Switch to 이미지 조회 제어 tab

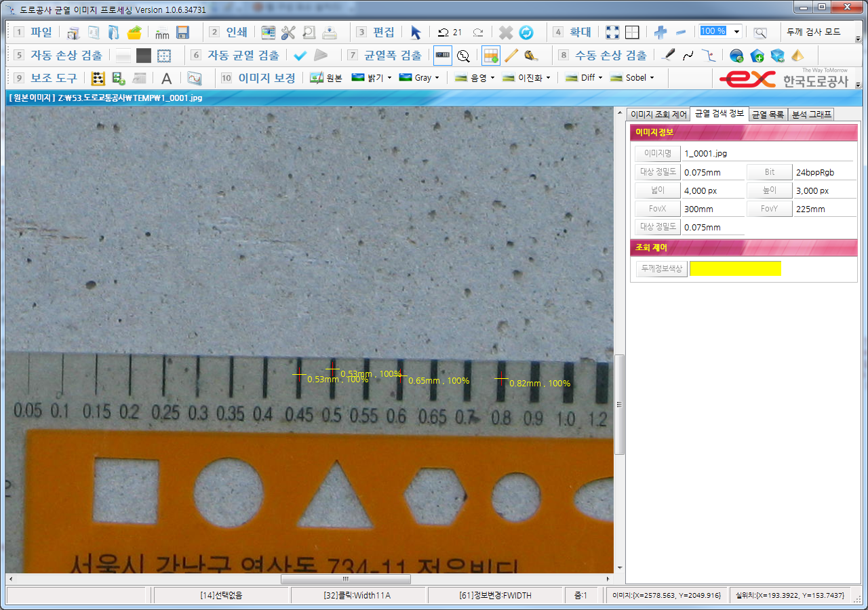tap(658, 115)
